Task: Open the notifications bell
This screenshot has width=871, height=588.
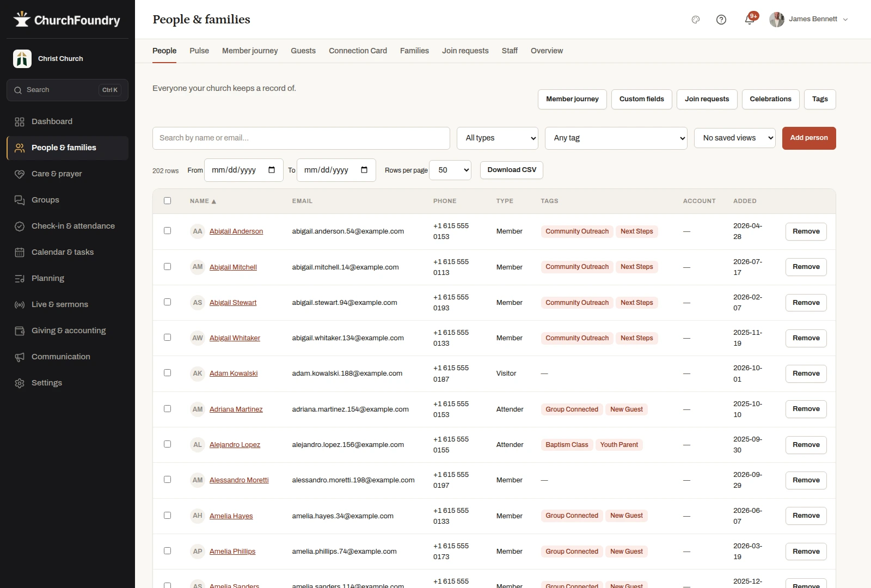Action: tap(750, 20)
